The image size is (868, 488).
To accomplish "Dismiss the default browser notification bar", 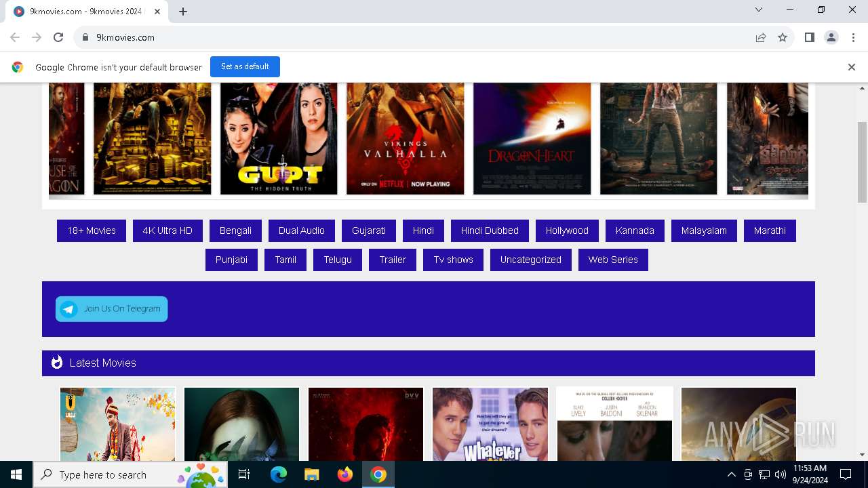I will (851, 67).
